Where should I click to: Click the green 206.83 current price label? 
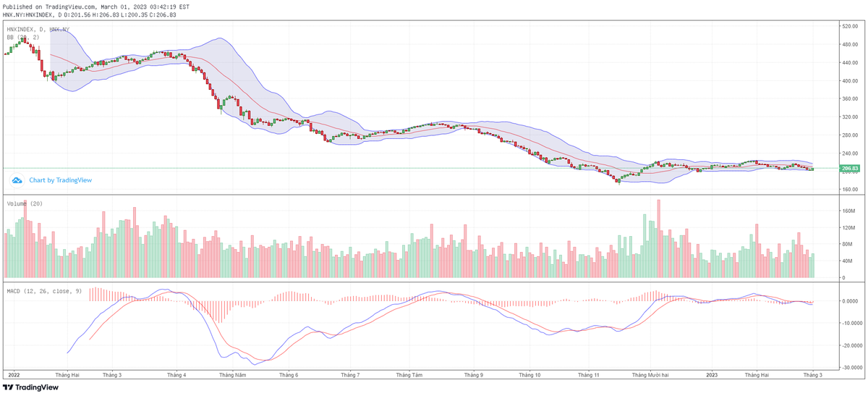coord(848,169)
